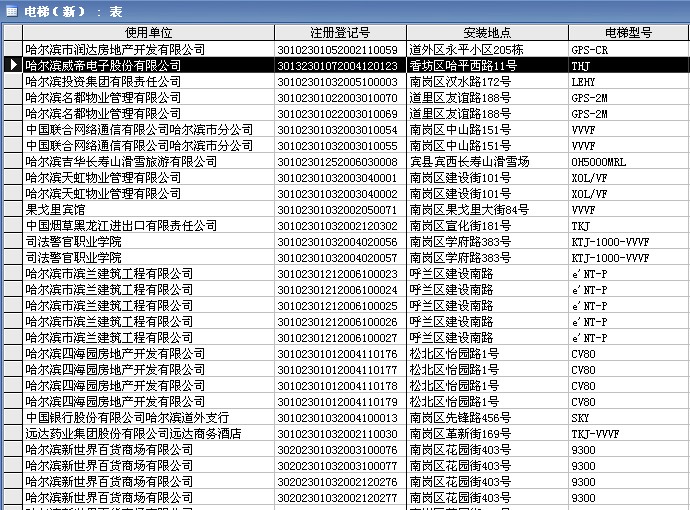The image size is (690, 510).
Task: Click cell 南岗区汉水路172号
Action: click(x=487, y=81)
